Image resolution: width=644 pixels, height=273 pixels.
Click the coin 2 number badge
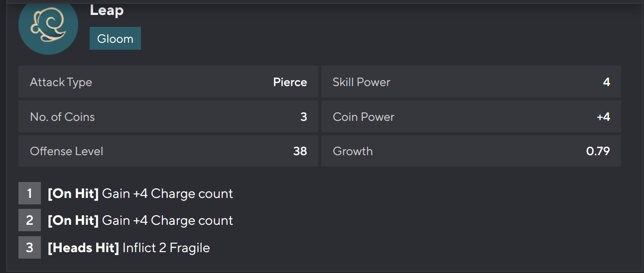[x=29, y=220]
